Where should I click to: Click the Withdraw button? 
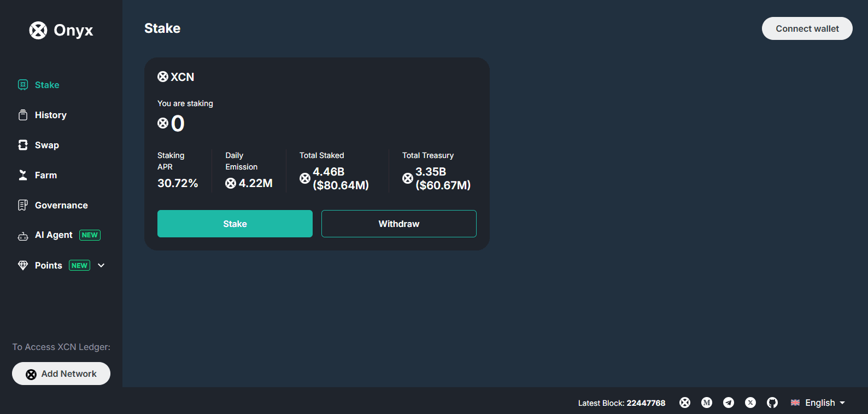[x=399, y=224]
